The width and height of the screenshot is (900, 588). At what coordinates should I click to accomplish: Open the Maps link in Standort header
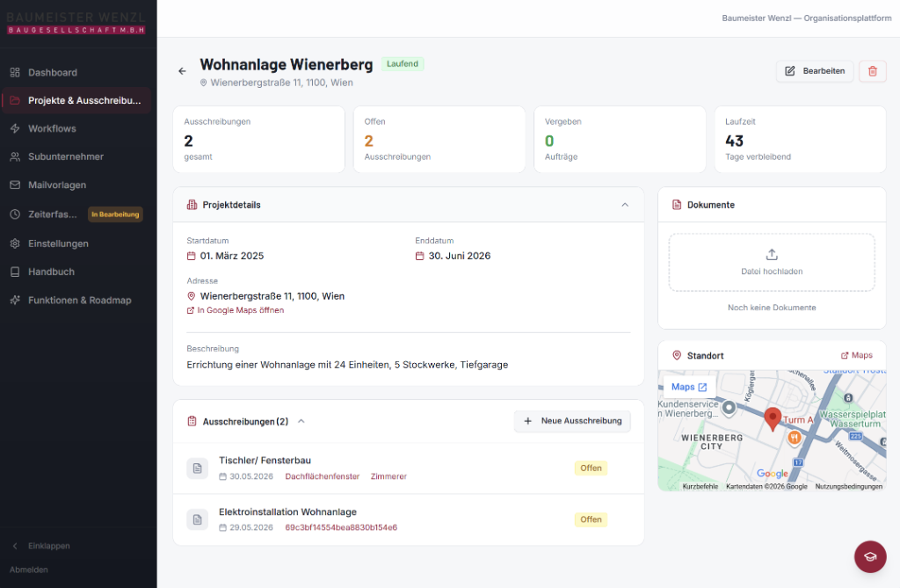tap(856, 355)
